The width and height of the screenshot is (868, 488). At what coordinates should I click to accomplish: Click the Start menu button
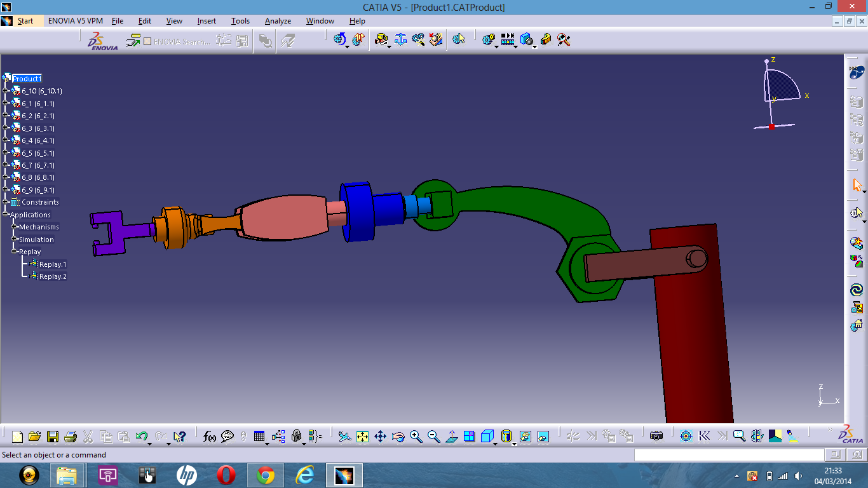(25, 21)
